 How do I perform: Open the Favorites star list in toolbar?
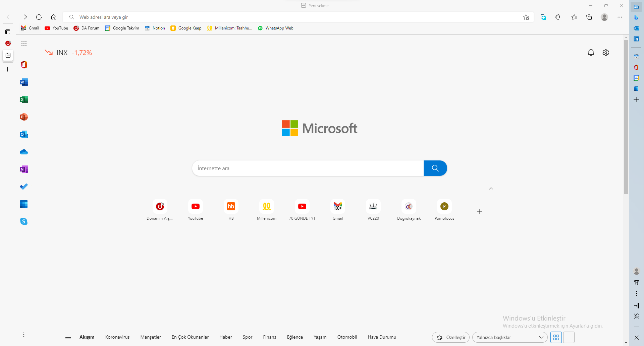[574, 17]
